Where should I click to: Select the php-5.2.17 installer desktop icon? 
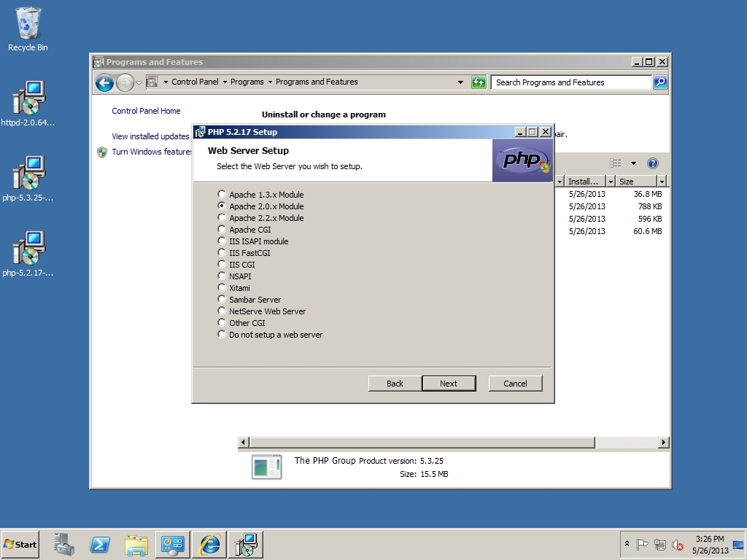coord(28,254)
